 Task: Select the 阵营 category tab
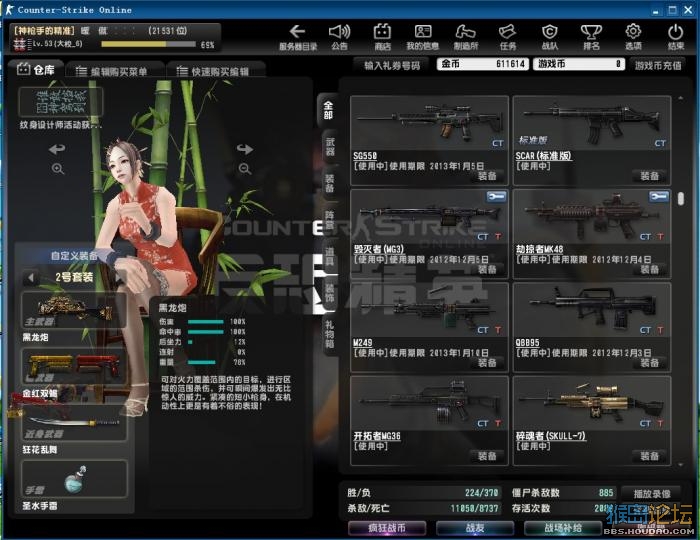329,220
